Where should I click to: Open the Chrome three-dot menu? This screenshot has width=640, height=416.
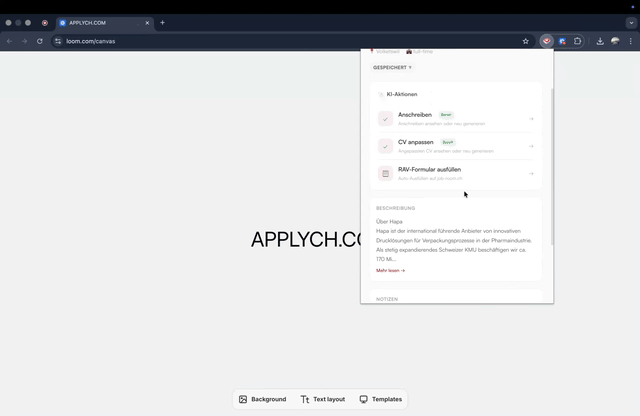coord(631,41)
